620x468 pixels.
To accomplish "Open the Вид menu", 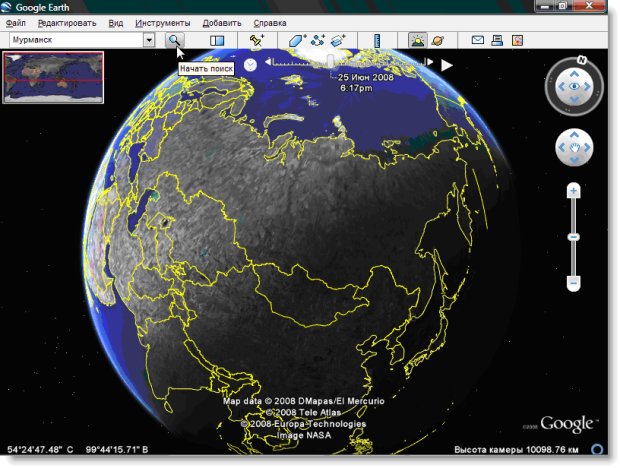I will tap(115, 23).
